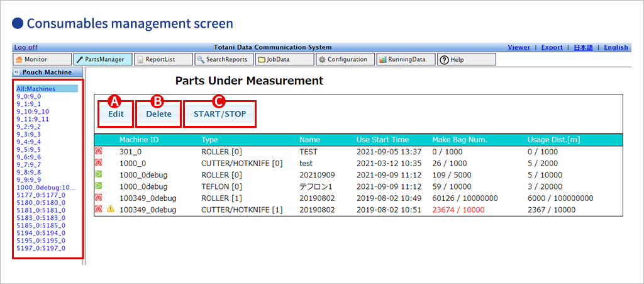Click the green running icon for TEFLON row
Screen dimensions: 644x284
pos(99,186)
